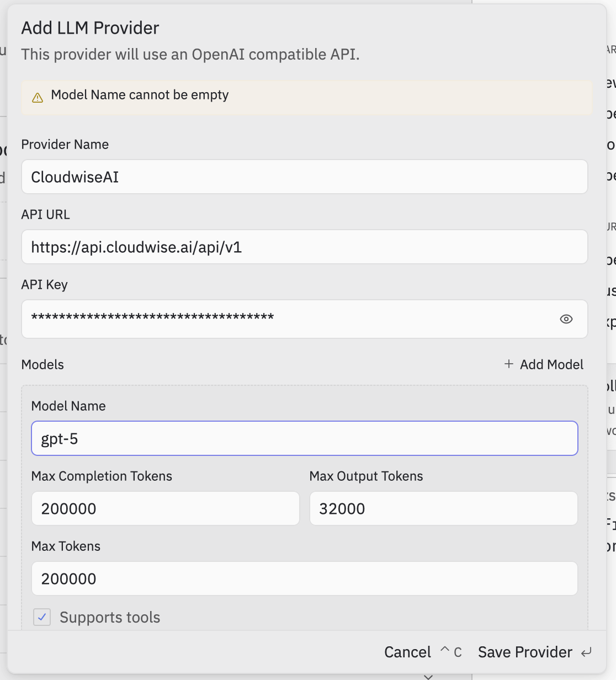Click the 'Max Tokens' label
This screenshot has height=680, width=616.
pos(66,546)
